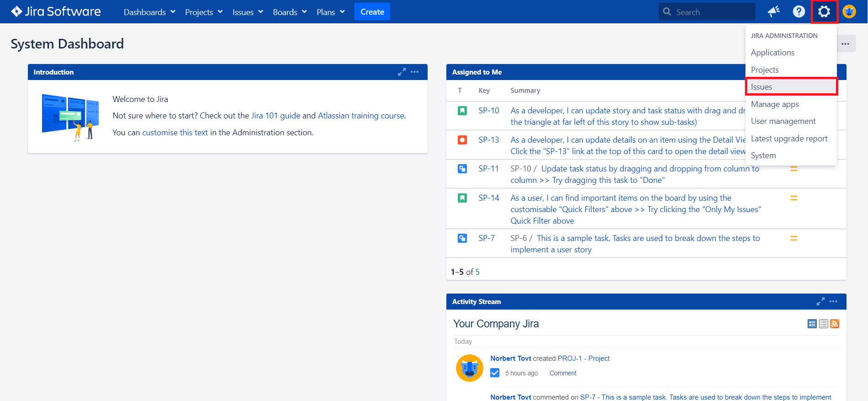The width and height of the screenshot is (868, 401).
Task: Maximize the Introduction gadget
Action: [x=402, y=72]
